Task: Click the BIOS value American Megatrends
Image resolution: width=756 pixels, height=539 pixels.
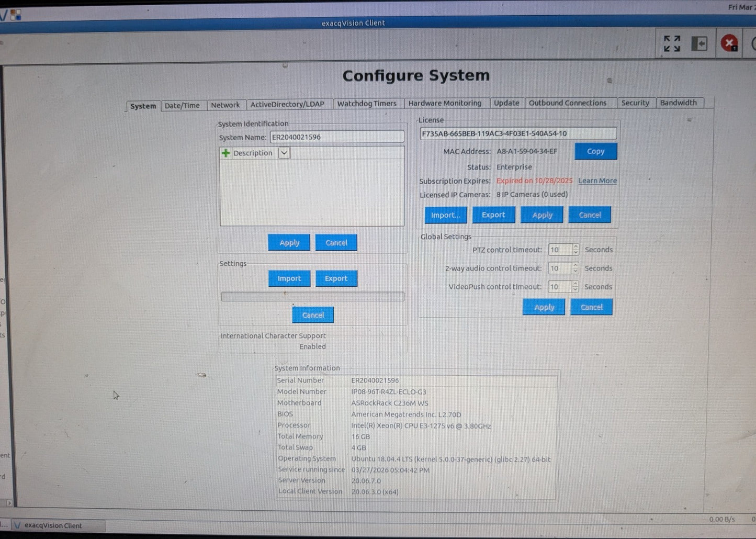Action: click(406, 414)
